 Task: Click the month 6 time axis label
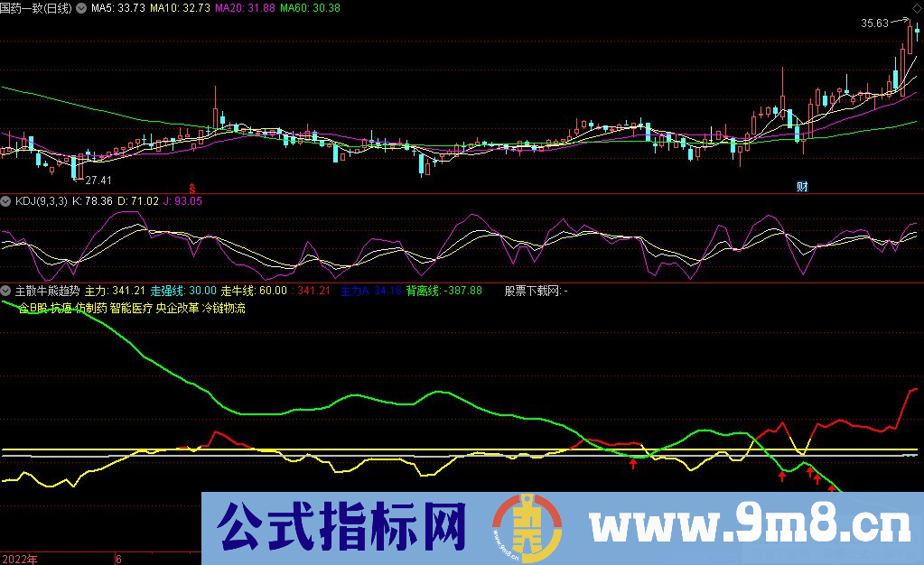(118, 559)
